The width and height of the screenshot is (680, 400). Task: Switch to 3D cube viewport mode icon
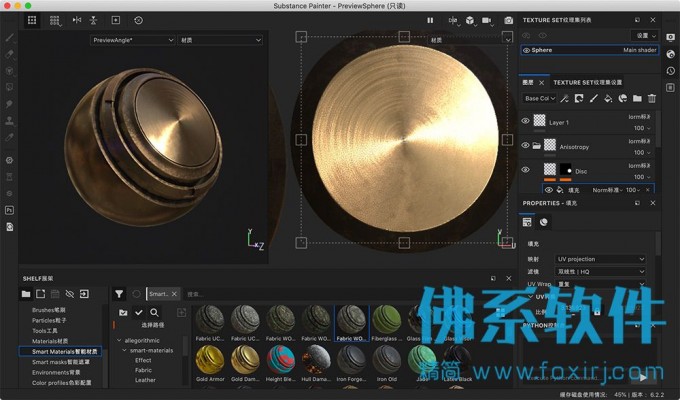470,20
